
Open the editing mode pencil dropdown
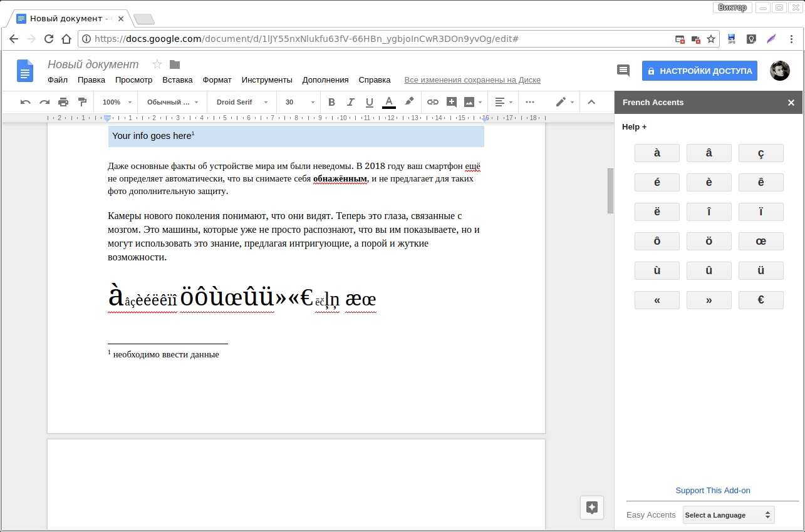[564, 102]
